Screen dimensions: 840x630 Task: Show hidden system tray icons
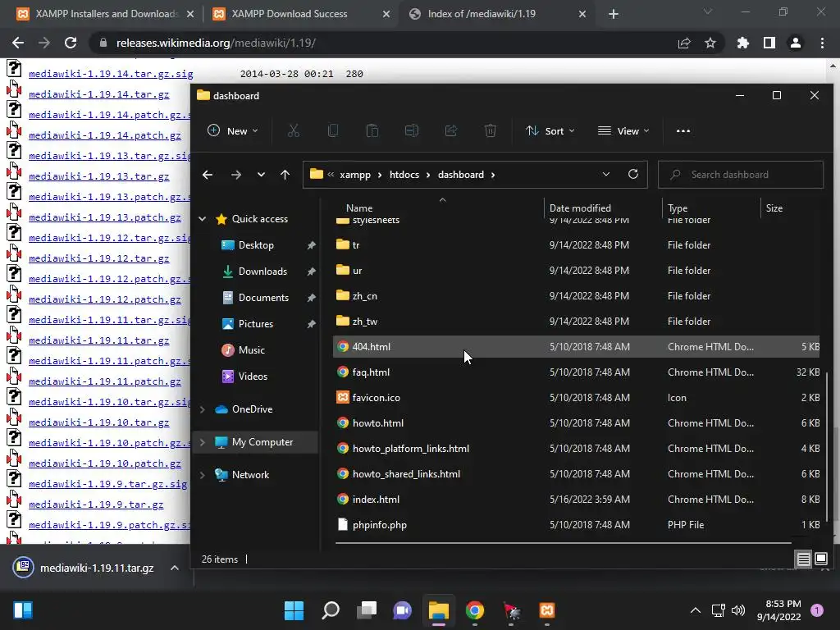coord(695,610)
